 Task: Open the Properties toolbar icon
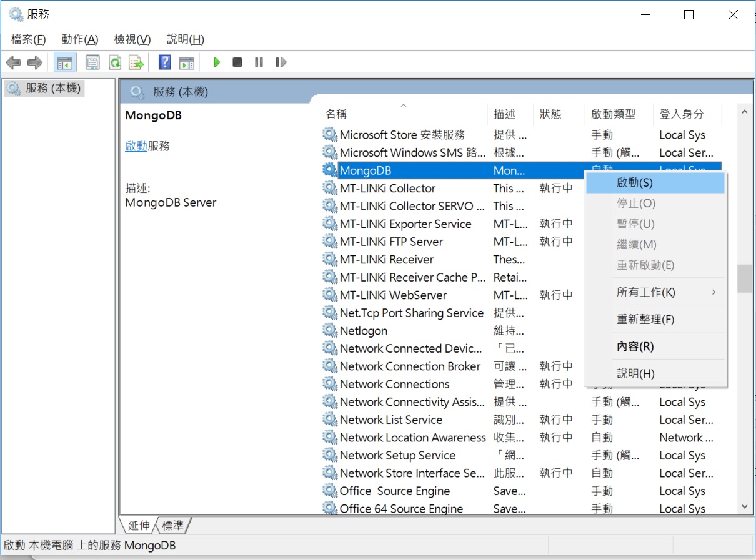(x=92, y=62)
